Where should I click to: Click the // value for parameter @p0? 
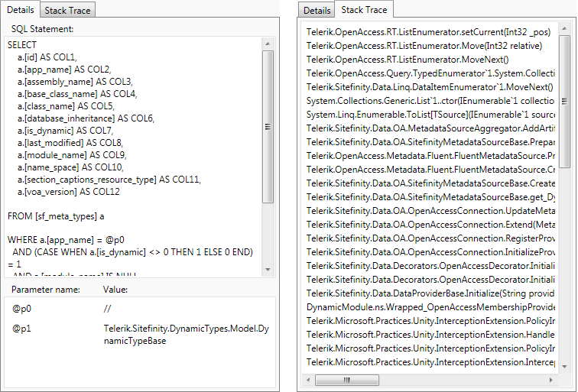click(107, 309)
